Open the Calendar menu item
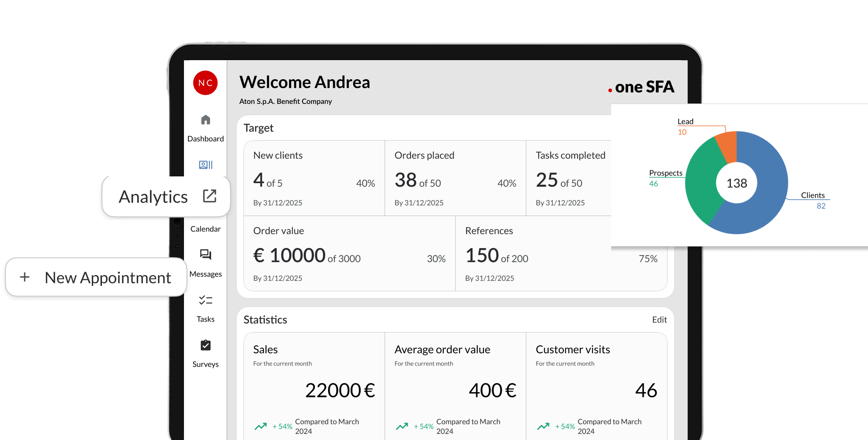 pyautogui.click(x=205, y=229)
